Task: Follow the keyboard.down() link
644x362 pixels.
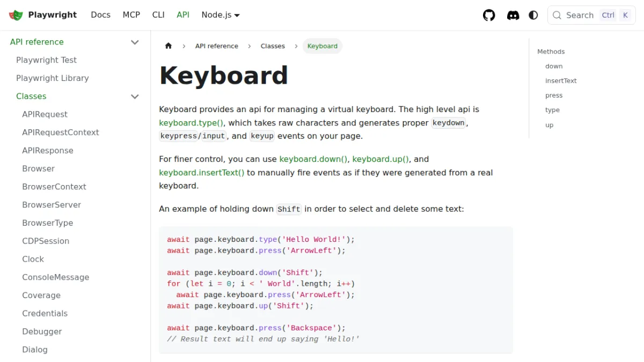Action: [x=313, y=159]
